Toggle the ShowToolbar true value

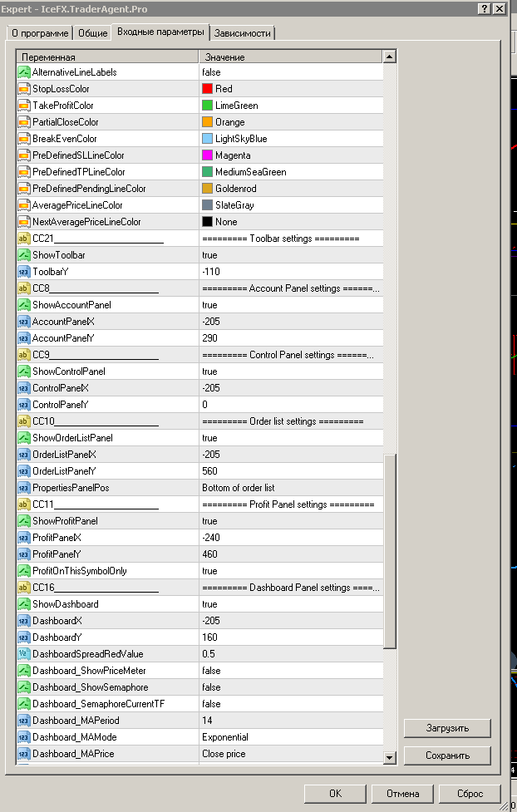[x=291, y=255]
